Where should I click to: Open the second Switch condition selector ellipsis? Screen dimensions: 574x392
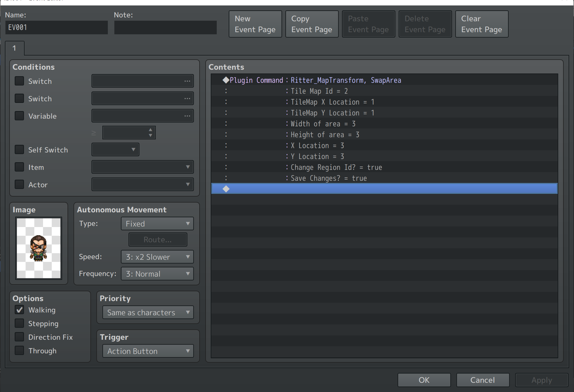(x=187, y=99)
